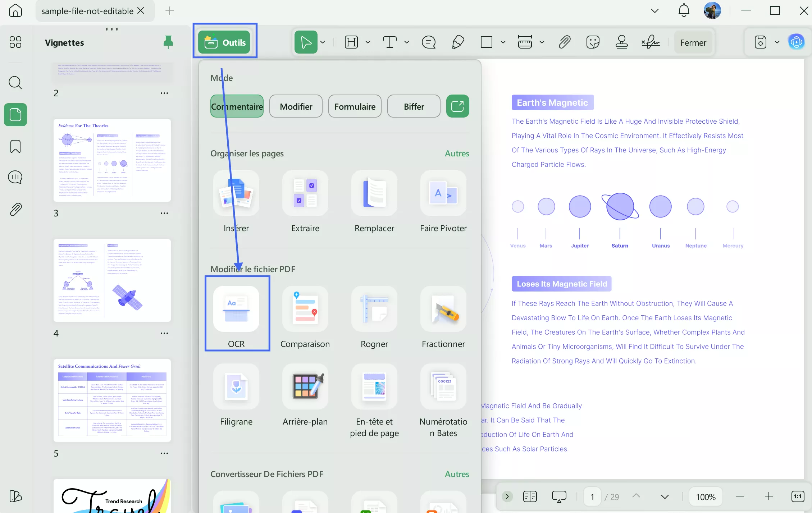Zoom in with the plus button
The image size is (812, 513).
click(x=768, y=496)
